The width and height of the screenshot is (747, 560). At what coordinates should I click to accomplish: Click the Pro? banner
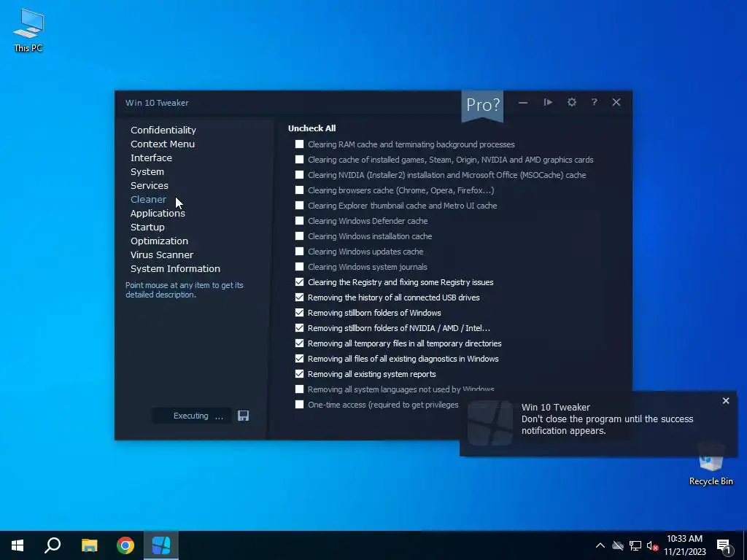click(x=482, y=105)
